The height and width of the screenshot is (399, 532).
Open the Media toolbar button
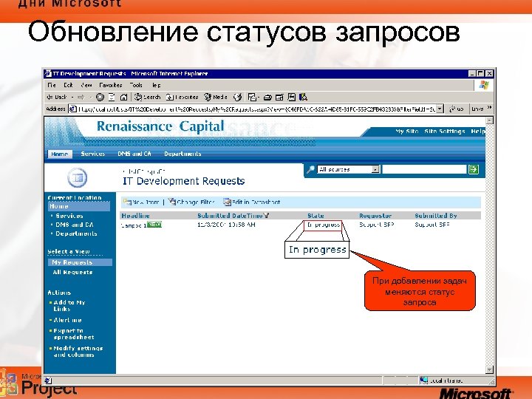click(215, 97)
